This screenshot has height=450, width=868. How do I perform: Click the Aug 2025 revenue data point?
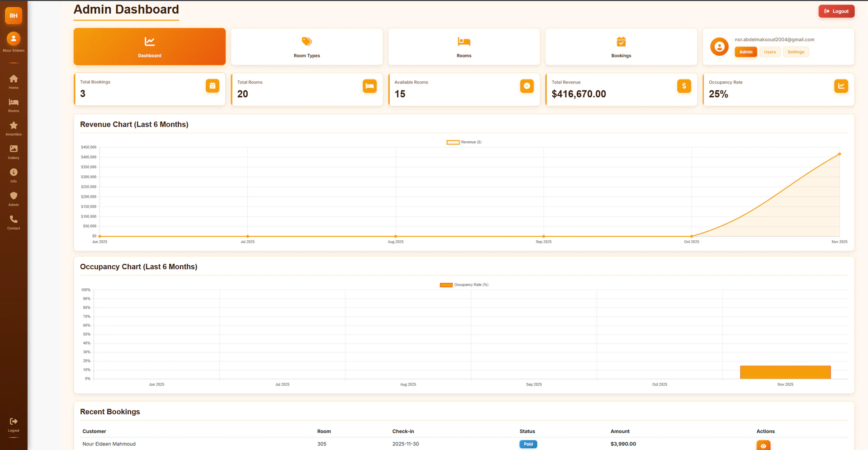click(396, 236)
